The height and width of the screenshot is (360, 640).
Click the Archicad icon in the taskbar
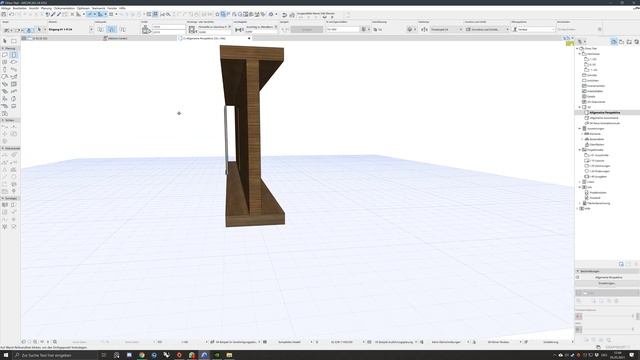pos(204,355)
